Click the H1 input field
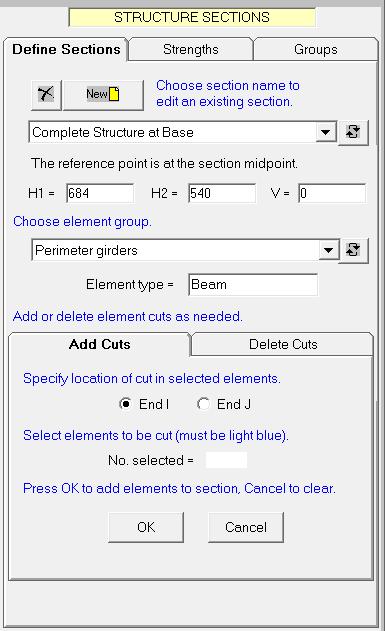This screenshot has width=385, height=631. coord(100,194)
